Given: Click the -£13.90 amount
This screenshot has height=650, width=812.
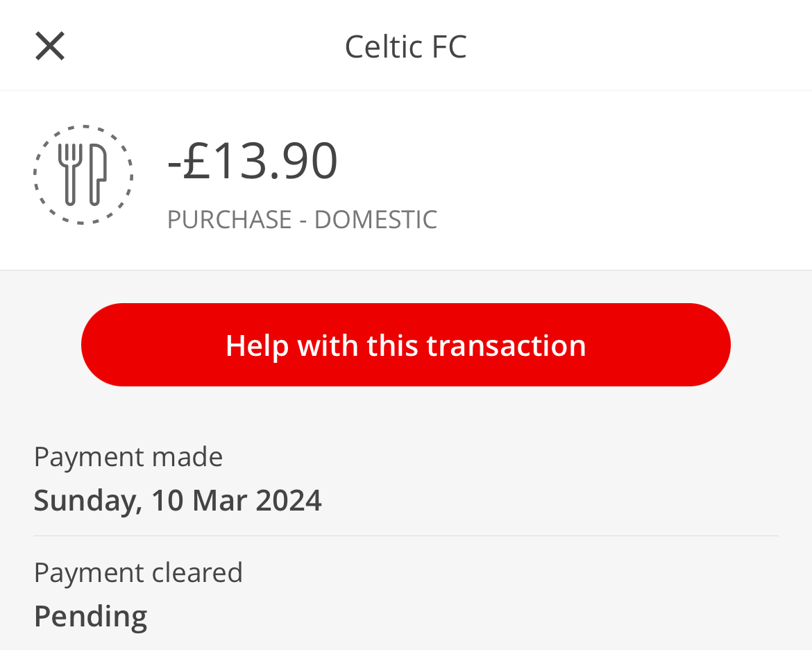Looking at the screenshot, I should point(252,161).
